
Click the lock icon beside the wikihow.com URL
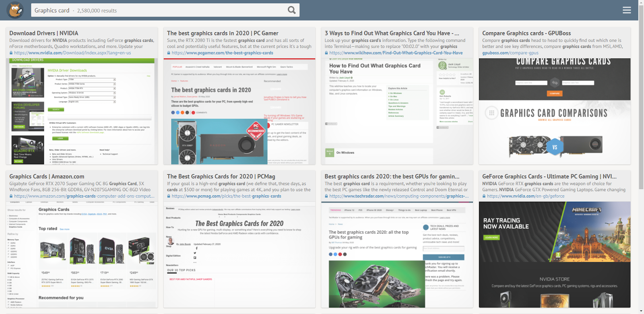[327, 53]
